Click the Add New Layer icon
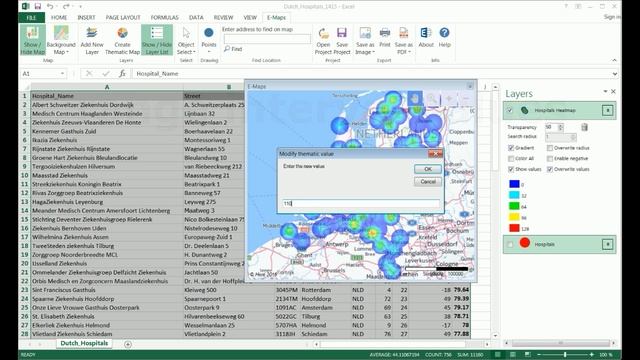This screenshot has width=640, height=360. coord(92,33)
